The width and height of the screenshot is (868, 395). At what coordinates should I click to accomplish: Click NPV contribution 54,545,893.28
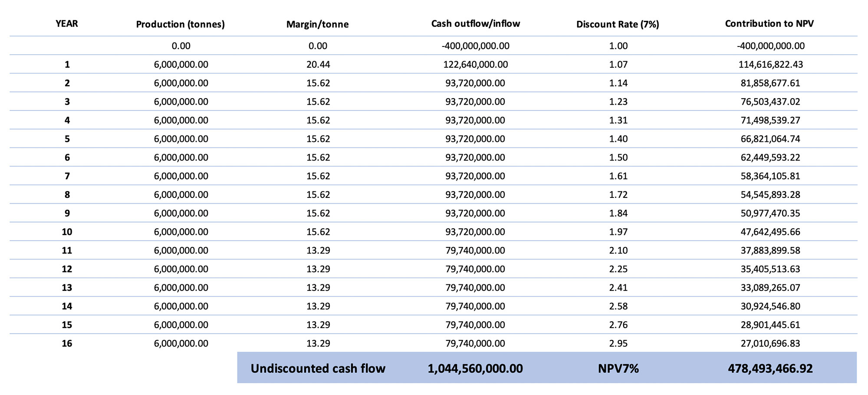pos(770,194)
